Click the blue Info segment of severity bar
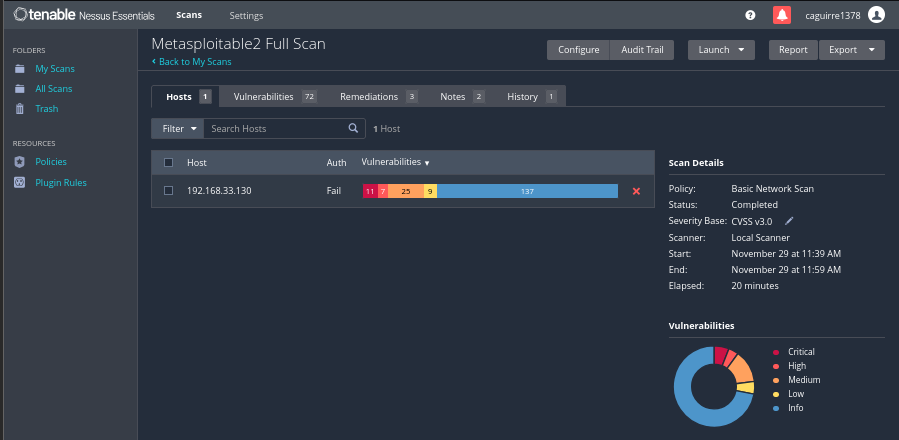This screenshot has width=899, height=440. point(527,191)
